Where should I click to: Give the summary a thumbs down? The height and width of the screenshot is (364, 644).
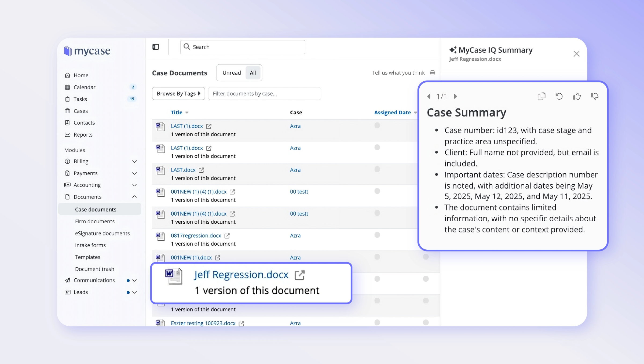point(595,96)
